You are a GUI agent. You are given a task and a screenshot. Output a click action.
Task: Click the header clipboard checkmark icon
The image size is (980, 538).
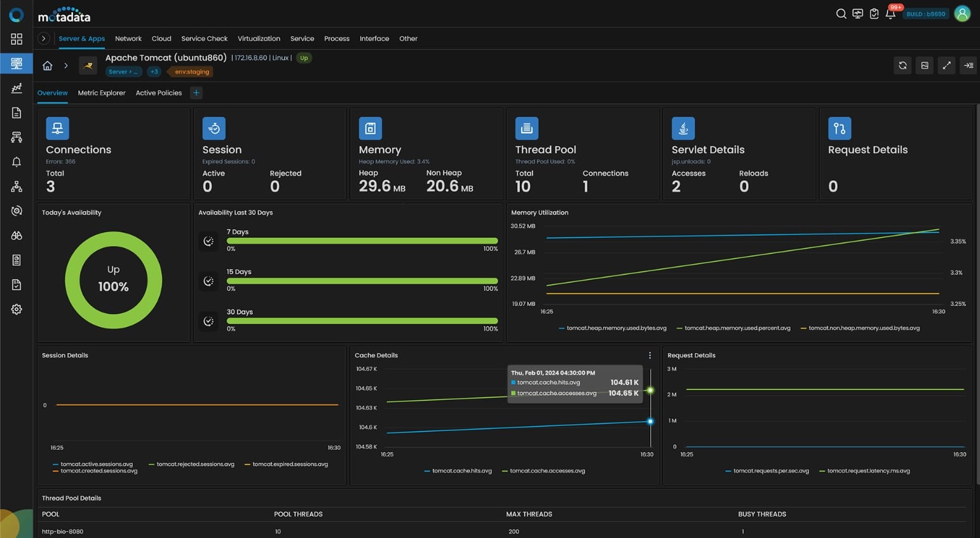(x=874, y=14)
